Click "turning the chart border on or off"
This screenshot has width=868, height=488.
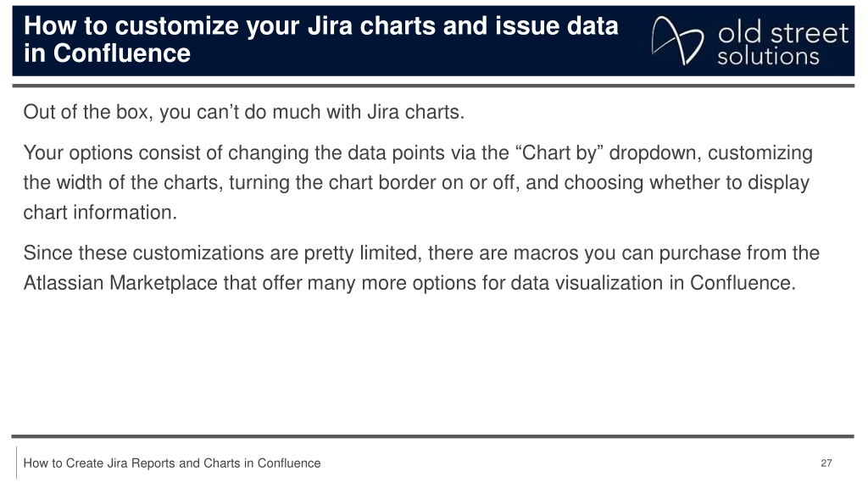click(x=374, y=183)
